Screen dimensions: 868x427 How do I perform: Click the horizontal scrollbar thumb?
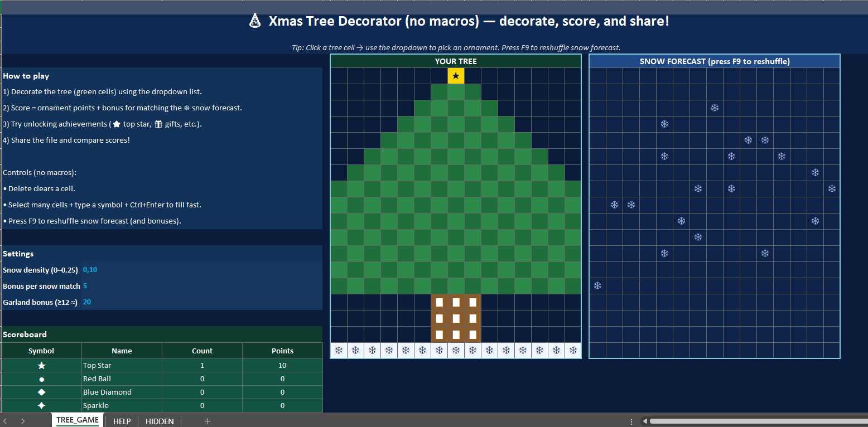pos(758,421)
